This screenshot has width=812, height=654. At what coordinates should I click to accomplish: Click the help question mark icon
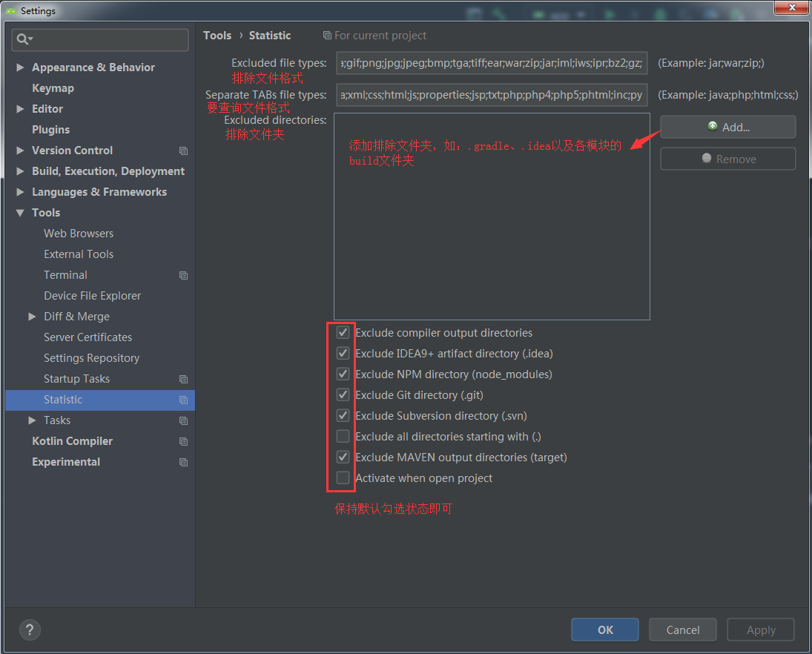(30, 630)
